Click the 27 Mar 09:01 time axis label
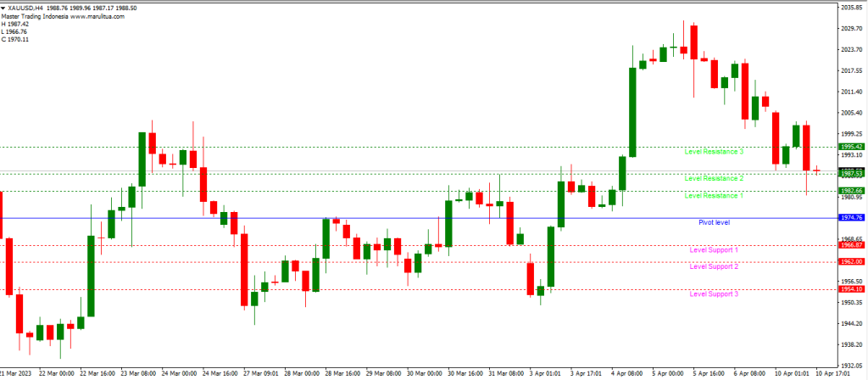 coord(259,373)
